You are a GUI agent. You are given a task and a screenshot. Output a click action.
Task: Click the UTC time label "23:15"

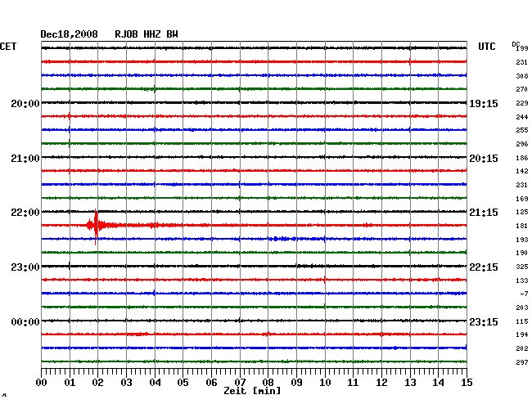[484, 321]
